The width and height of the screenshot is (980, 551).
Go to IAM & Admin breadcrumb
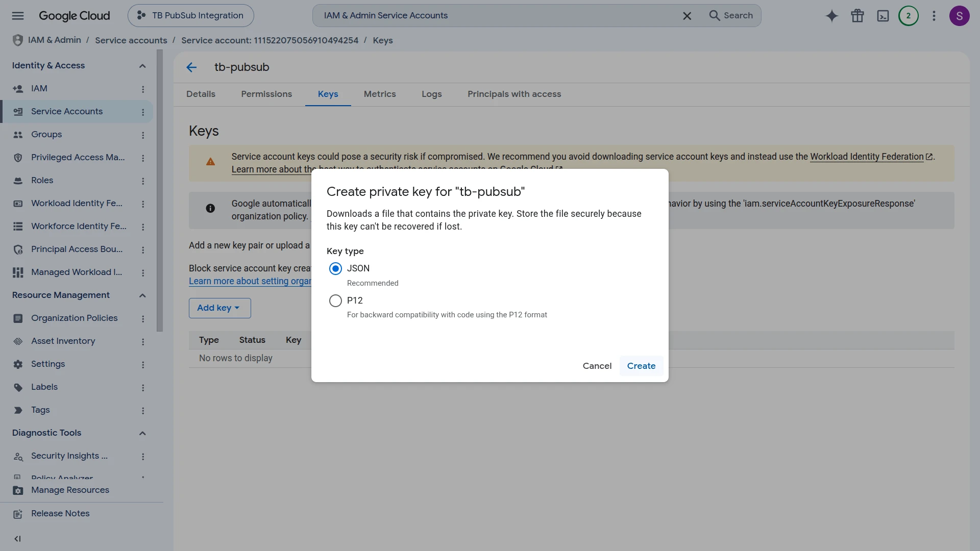[x=55, y=40]
